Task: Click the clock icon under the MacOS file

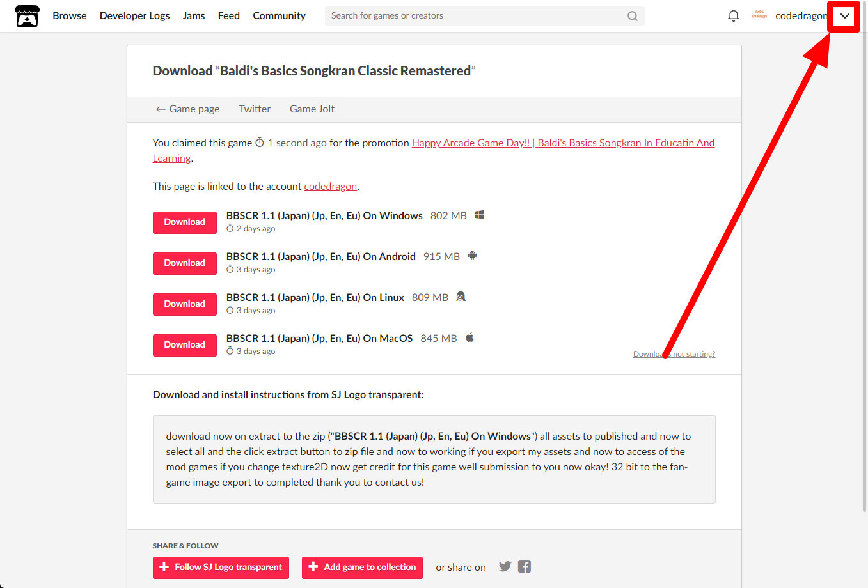Action: (230, 351)
